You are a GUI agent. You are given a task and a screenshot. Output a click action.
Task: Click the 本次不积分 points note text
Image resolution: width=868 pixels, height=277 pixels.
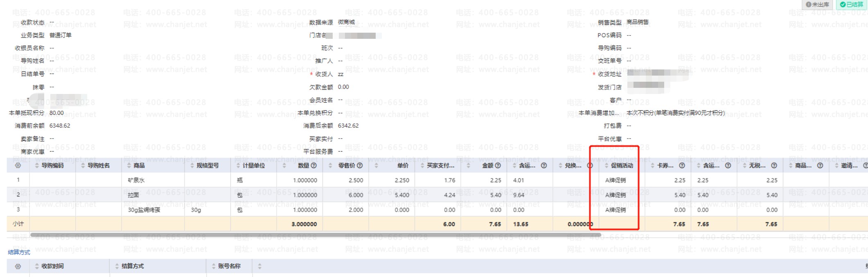coord(676,113)
